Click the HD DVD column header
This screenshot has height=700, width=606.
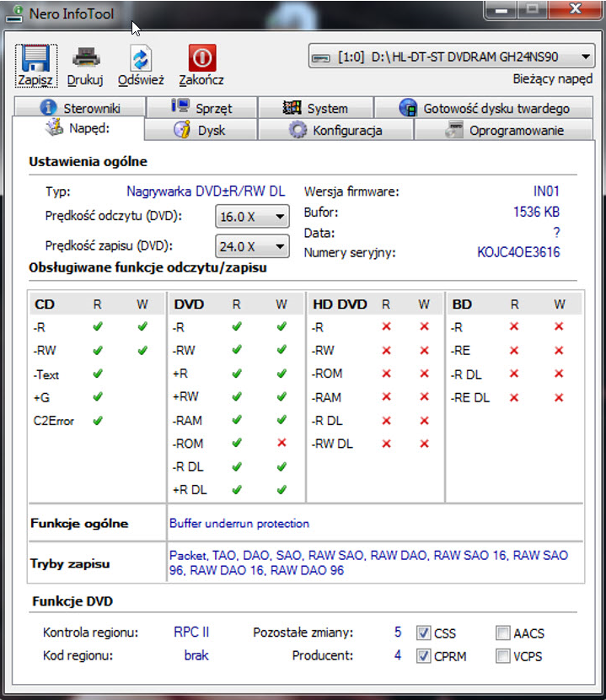(340, 304)
